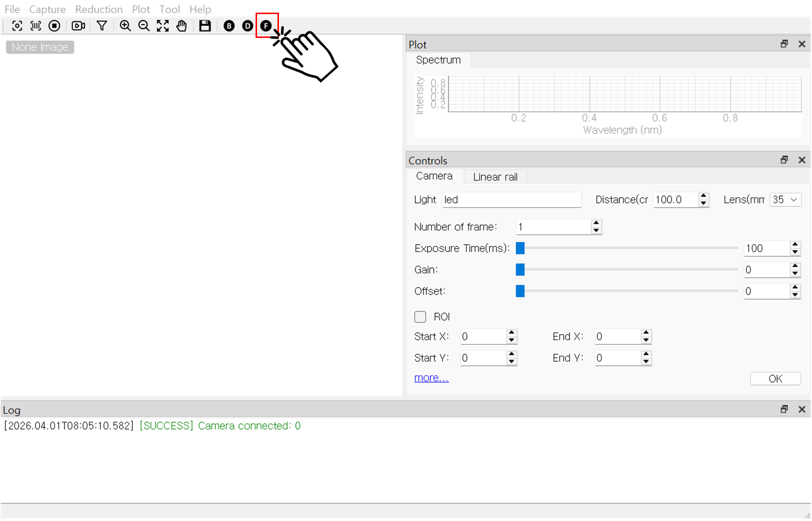Close the Controls panel
Image resolution: width=812 pixels, height=521 pixels.
coord(802,160)
